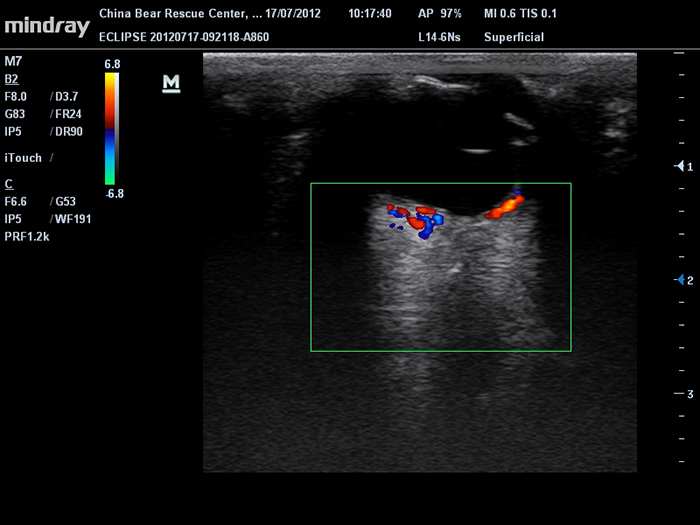Click the G83 gain parameter
The height and width of the screenshot is (525, 700).
pyautogui.click(x=17, y=114)
